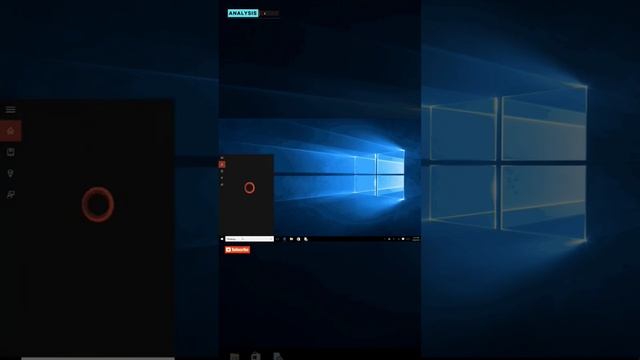640x360 pixels.
Task: Open white notification icon in system tray
Action: pyautogui.click(x=403, y=239)
